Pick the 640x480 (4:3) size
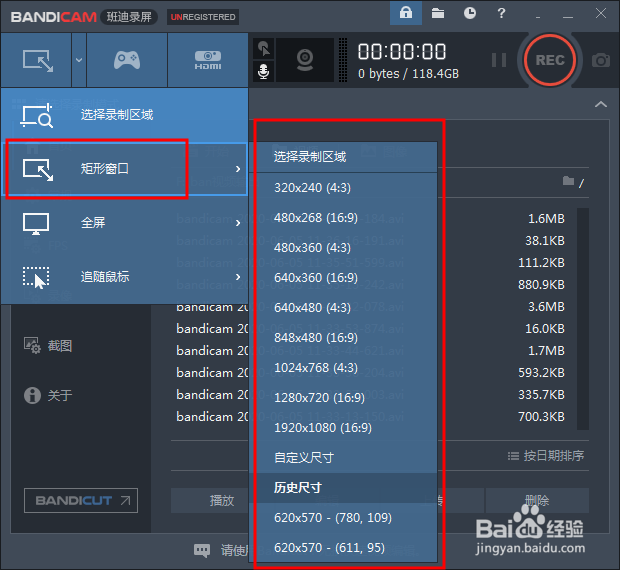Screen dimensions: 620x570 (x=344, y=308)
